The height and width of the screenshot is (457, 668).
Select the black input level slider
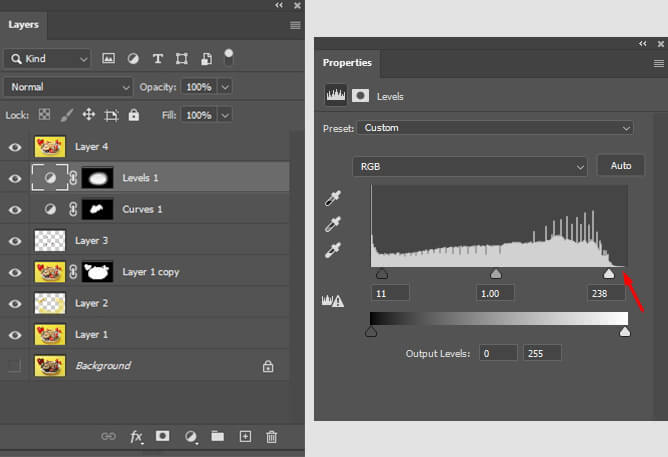(382, 273)
